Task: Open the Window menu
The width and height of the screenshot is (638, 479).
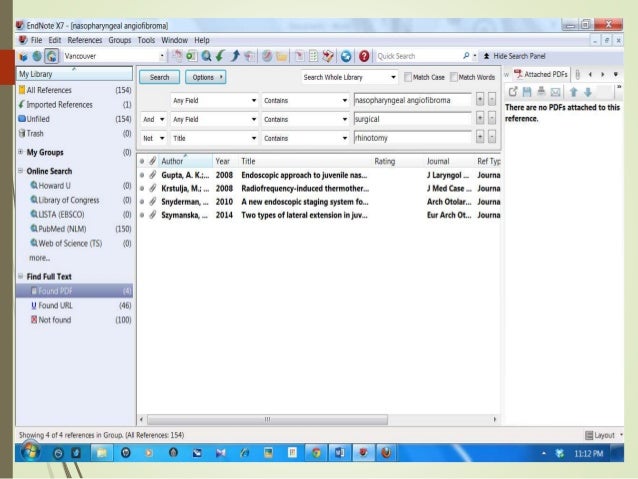Action: pyautogui.click(x=174, y=40)
